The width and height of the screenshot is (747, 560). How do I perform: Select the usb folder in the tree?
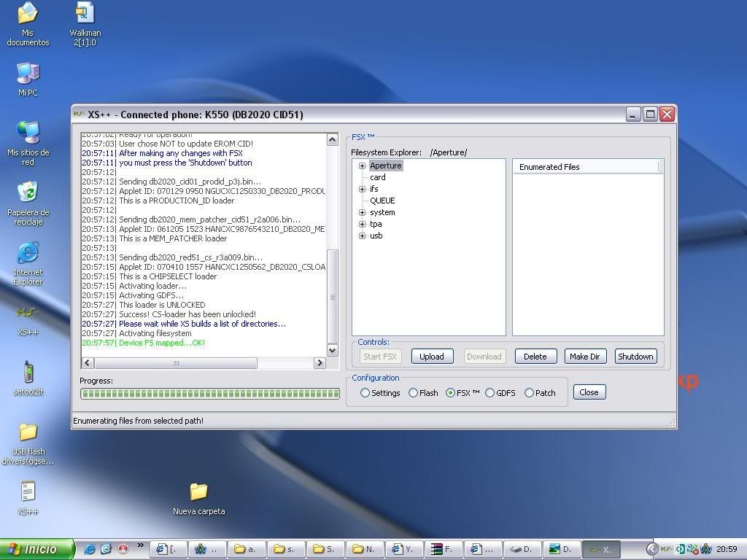click(376, 236)
